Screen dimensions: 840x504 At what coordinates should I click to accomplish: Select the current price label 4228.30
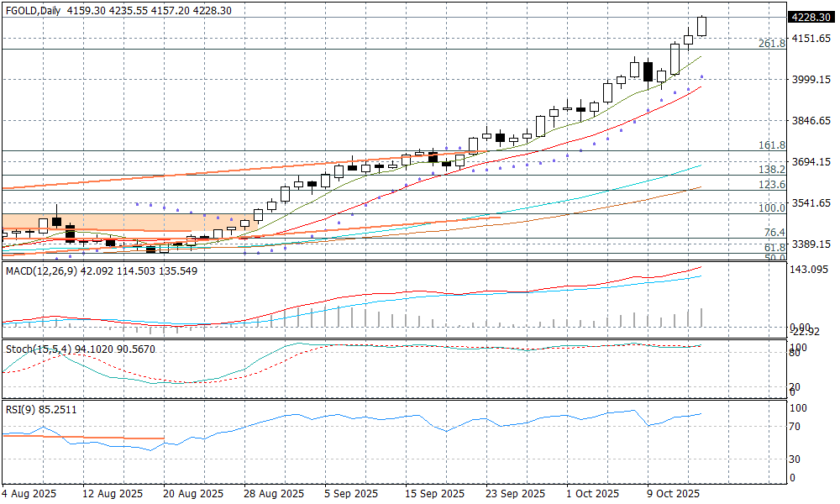pos(811,17)
